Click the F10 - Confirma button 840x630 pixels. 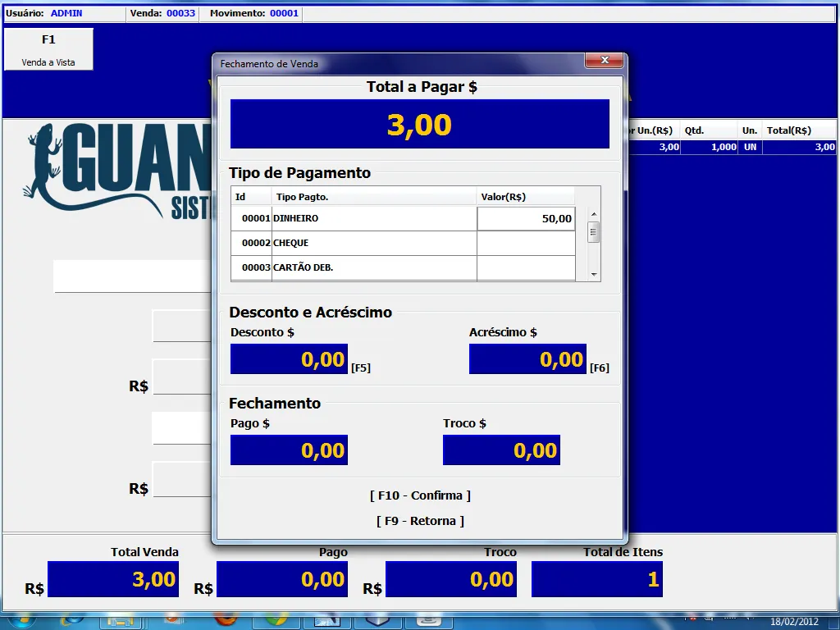pos(420,495)
